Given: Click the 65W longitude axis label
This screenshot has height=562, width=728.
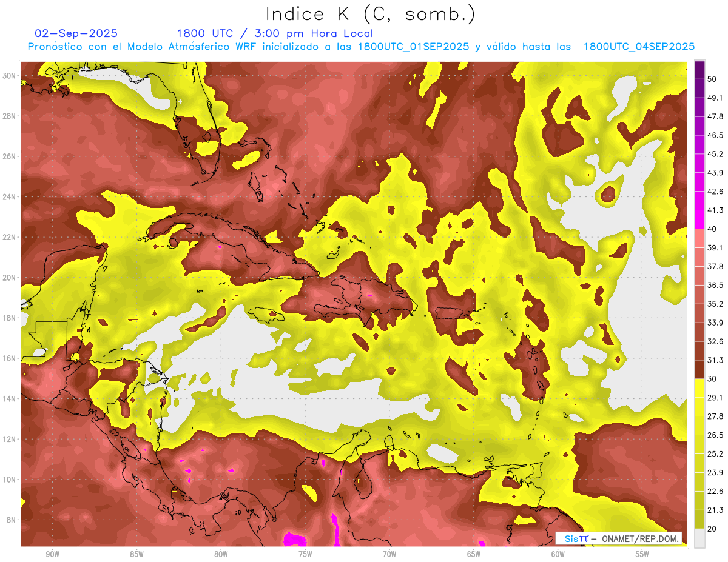Looking at the screenshot, I should click(x=474, y=554).
